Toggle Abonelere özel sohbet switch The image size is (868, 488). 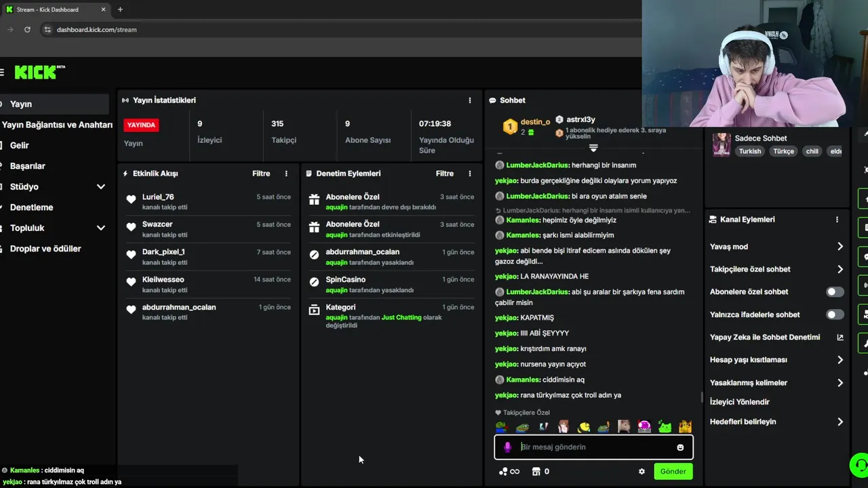pos(835,292)
